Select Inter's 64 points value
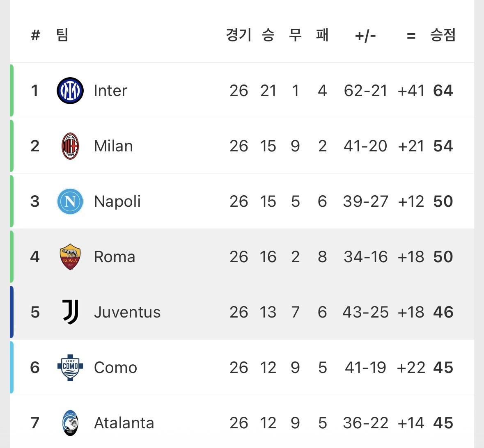Image resolution: width=484 pixels, height=448 pixels. click(443, 91)
